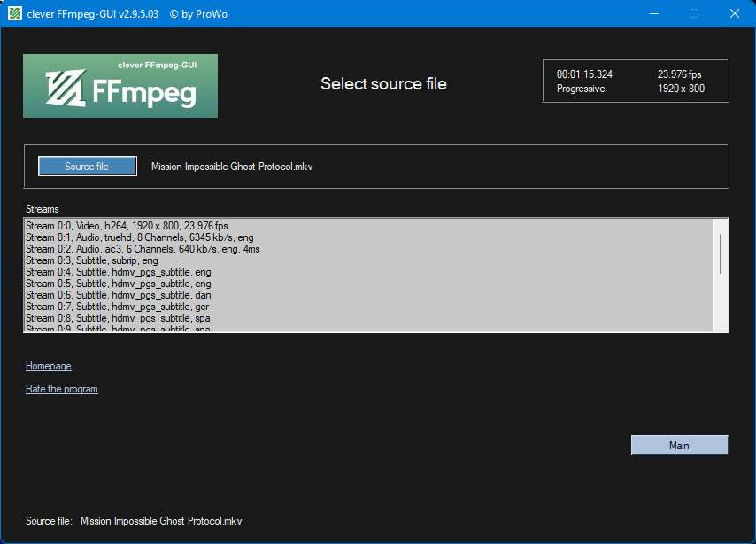
Task: Click the clever FFmpeg-GUI logo banner
Action: pyautogui.click(x=120, y=86)
